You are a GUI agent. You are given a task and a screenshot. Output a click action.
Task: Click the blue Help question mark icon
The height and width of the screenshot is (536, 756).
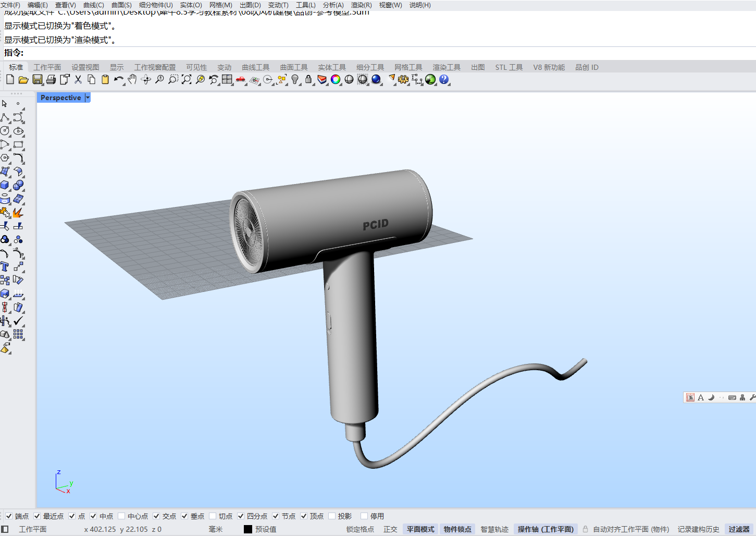(444, 79)
